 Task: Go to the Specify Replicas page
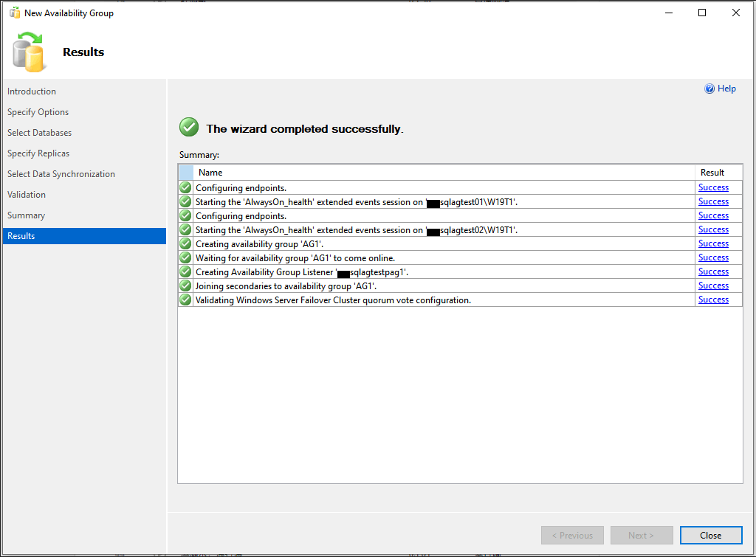click(38, 153)
